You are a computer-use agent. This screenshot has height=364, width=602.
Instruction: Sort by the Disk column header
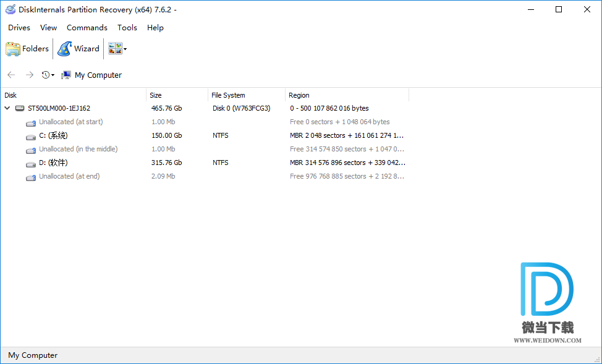74,95
